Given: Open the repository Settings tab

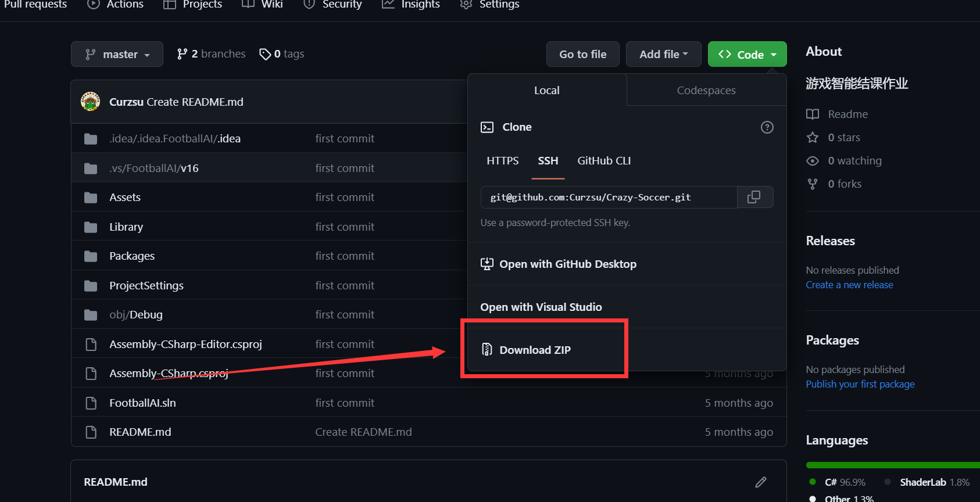Looking at the screenshot, I should point(489,4).
